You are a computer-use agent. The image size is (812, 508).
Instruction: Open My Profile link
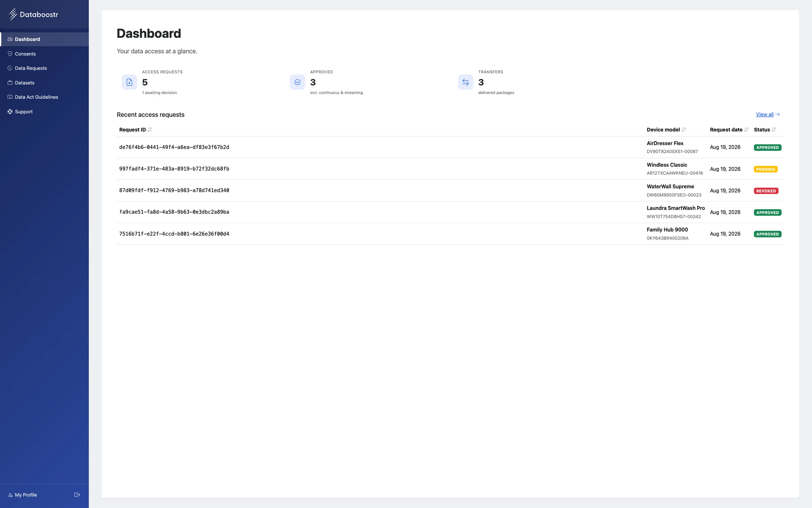[x=26, y=495]
